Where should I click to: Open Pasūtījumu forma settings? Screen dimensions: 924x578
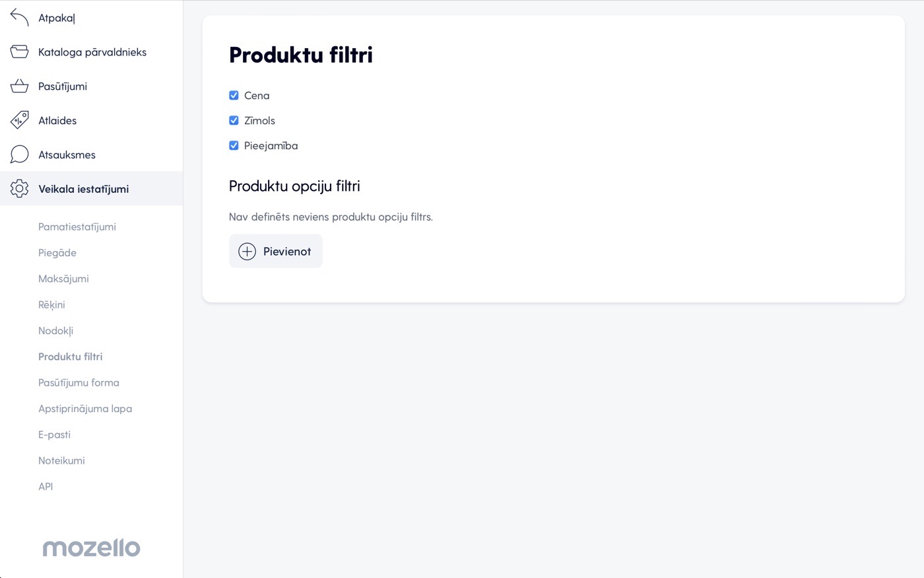(79, 382)
